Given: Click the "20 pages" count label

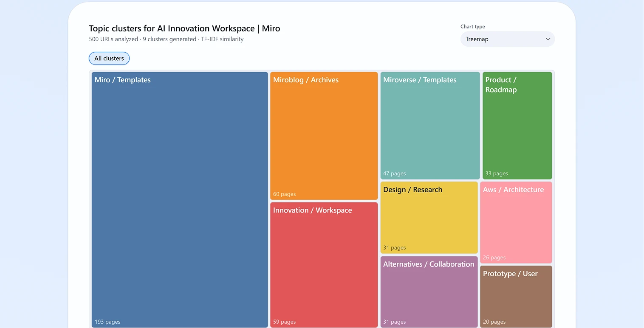Looking at the screenshot, I should click(494, 322).
